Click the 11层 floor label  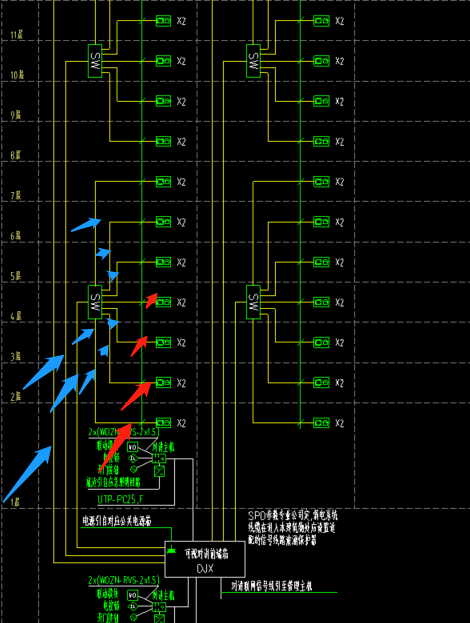click(17, 34)
